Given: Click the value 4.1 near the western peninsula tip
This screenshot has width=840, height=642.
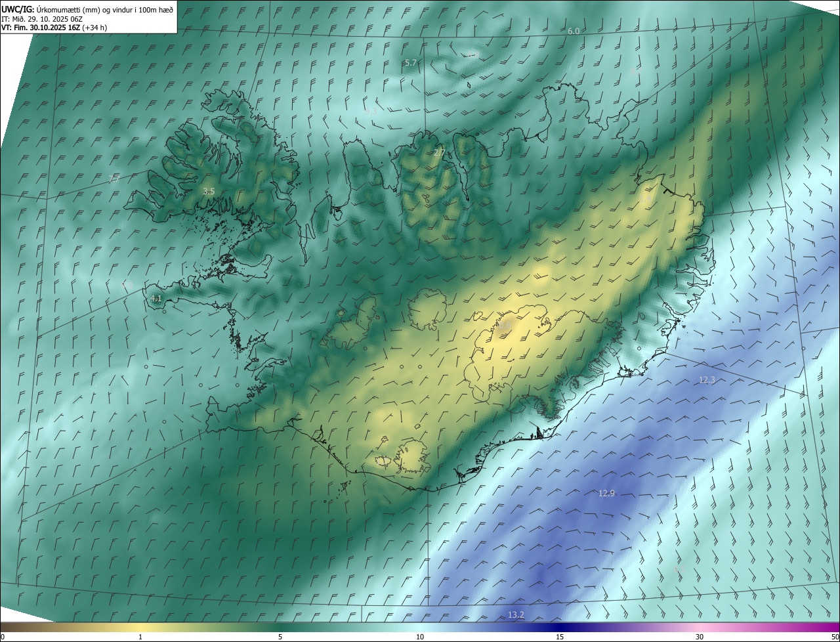Looking at the screenshot, I should (156, 298).
